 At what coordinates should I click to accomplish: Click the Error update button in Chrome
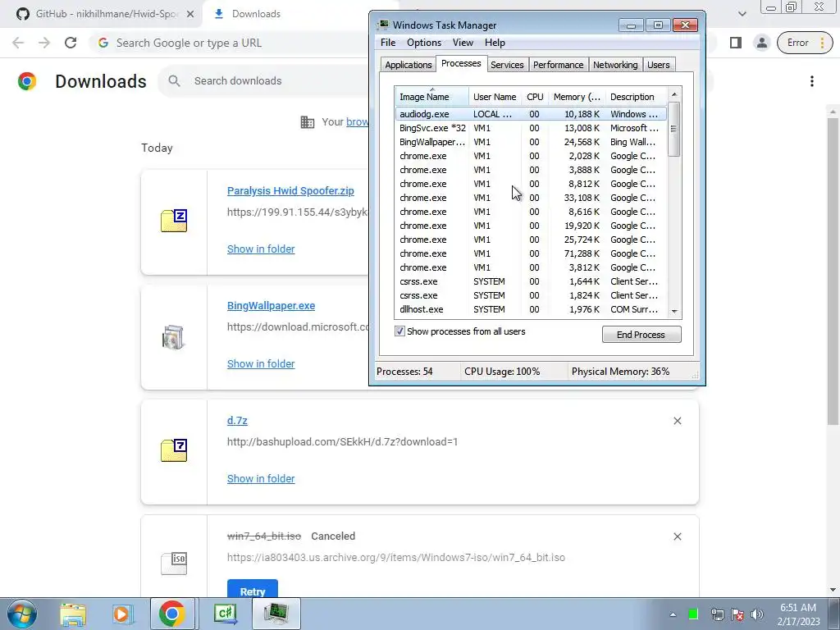coord(805,43)
